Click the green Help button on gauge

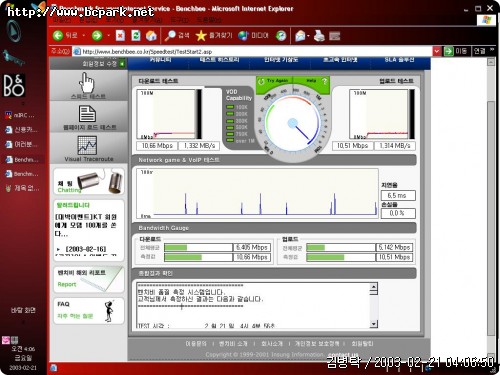311,81
